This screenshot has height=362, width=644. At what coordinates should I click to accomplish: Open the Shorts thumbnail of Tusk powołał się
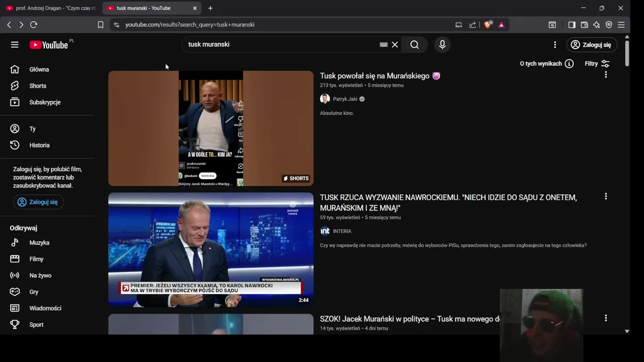211,128
